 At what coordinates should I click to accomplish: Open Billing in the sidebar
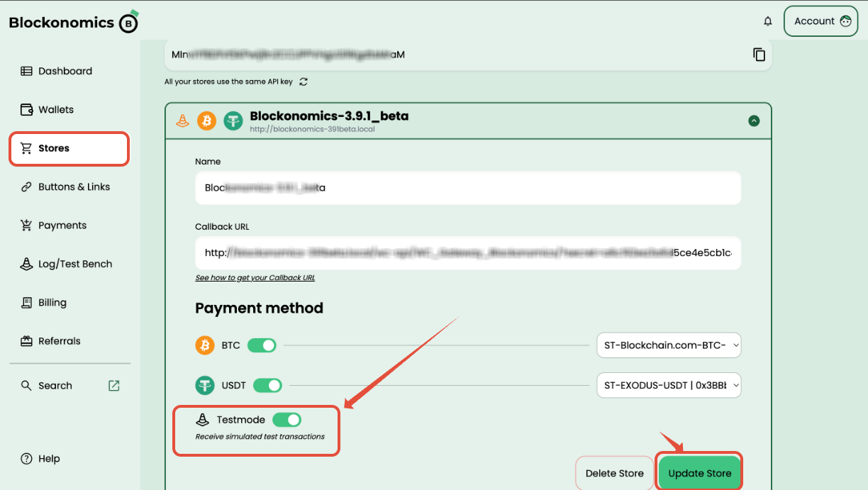43,303
